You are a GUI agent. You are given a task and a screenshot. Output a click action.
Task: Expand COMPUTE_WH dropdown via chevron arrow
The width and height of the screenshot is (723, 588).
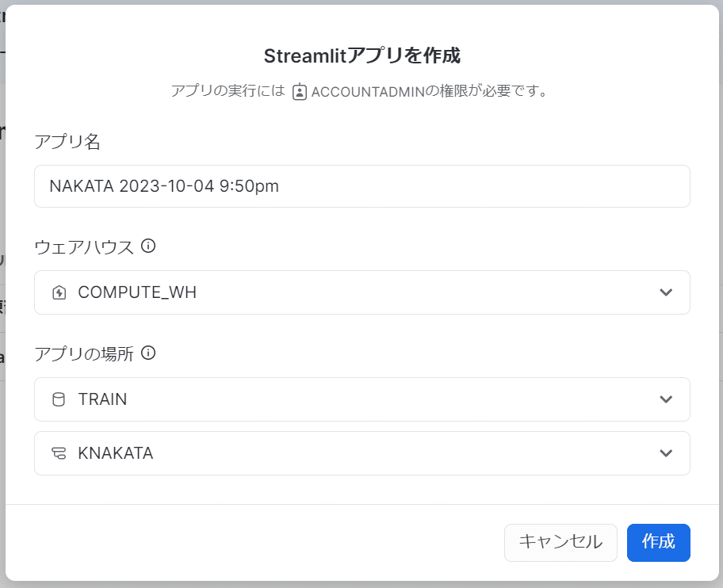click(666, 292)
